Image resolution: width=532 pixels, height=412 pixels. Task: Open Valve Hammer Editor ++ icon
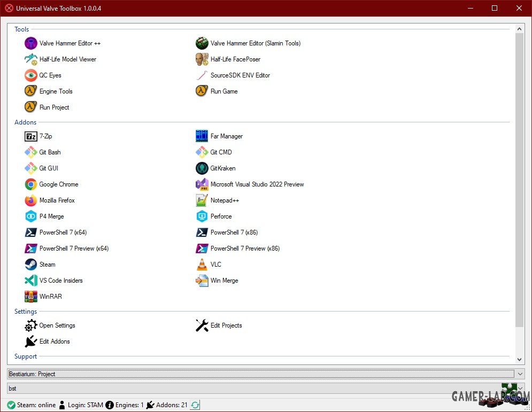pos(30,43)
